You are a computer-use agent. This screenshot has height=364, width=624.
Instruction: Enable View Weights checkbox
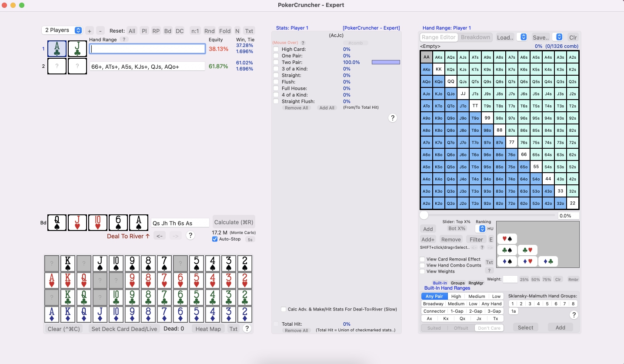(422, 271)
